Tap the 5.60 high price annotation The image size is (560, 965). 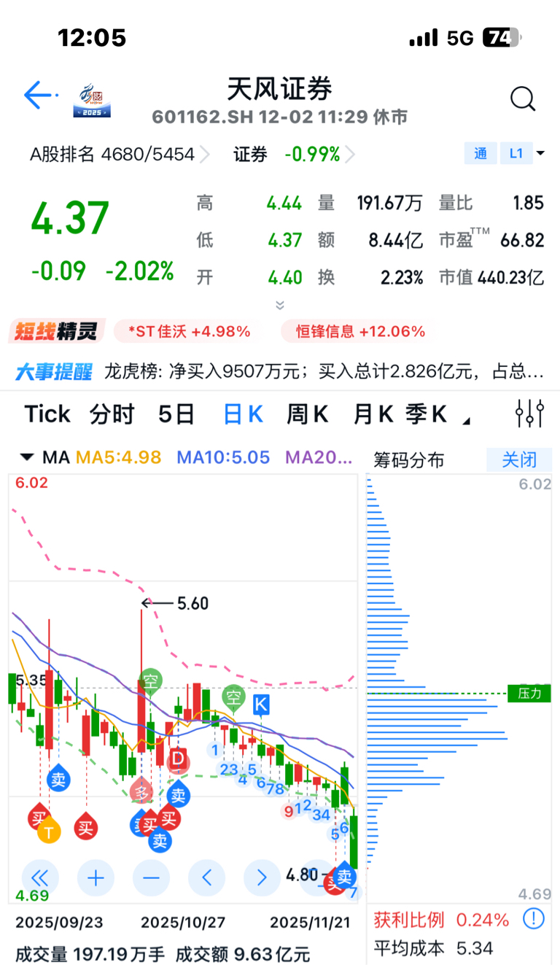point(192,603)
